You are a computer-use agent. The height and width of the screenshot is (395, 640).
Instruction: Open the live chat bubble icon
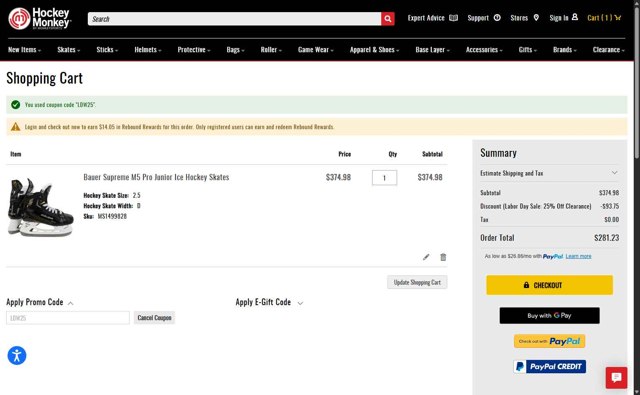[x=616, y=377]
